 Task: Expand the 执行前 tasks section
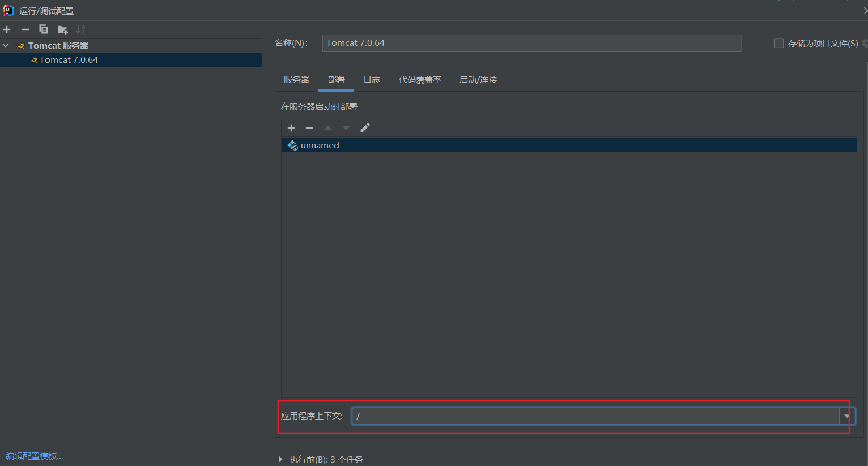pyautogui.click(x=280, y=459)
